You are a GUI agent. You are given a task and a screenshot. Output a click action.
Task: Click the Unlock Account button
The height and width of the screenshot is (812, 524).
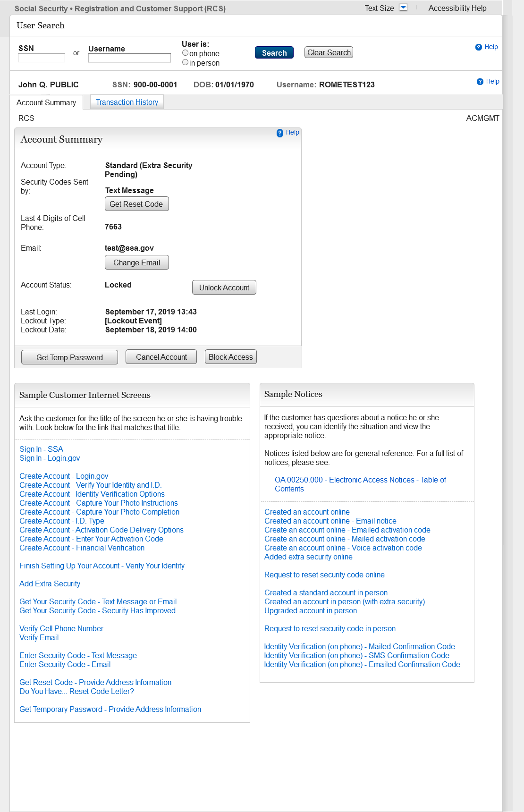[224, 288]
